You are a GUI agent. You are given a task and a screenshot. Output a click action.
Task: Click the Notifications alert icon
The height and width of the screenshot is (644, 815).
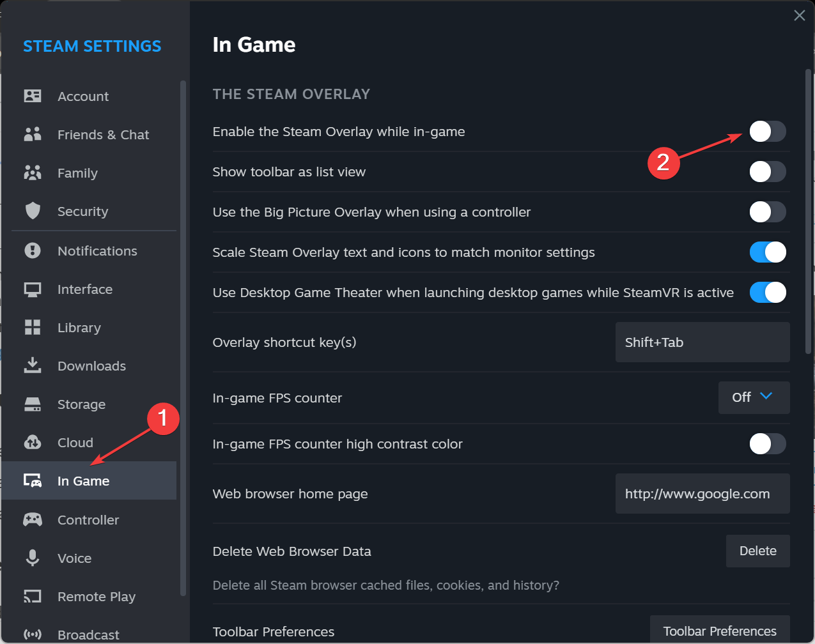click(x=33, y=251)
